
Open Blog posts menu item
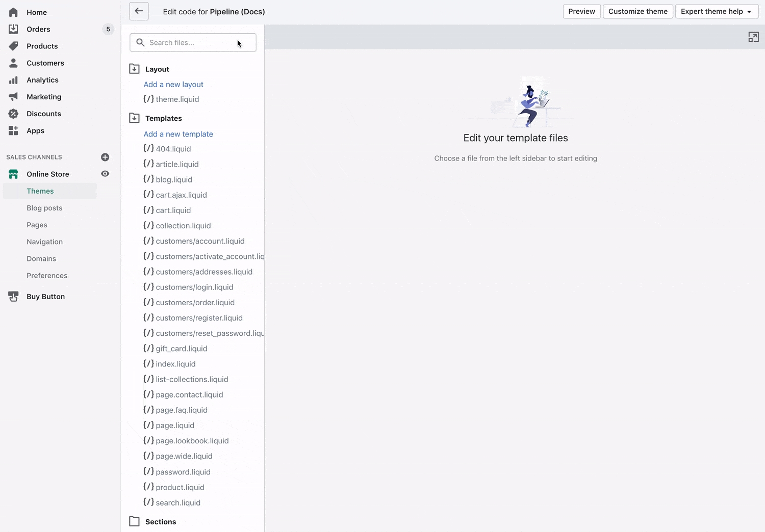[x=44, y=208]
